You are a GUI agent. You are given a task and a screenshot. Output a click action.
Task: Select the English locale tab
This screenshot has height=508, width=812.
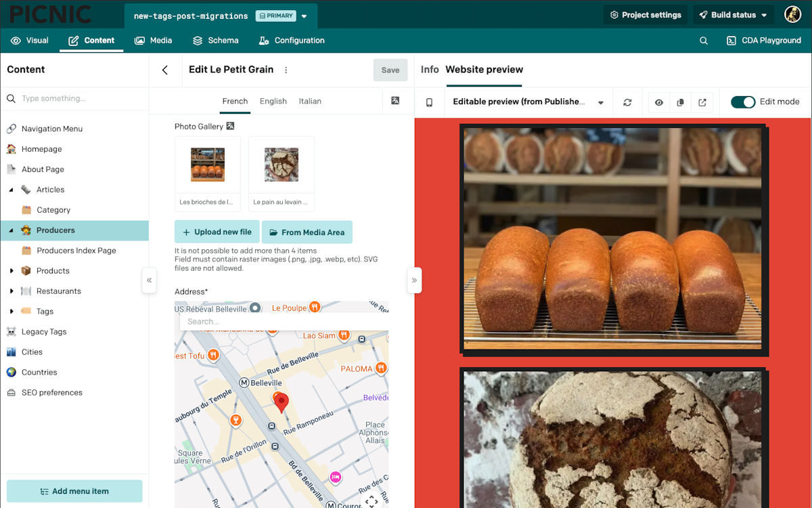click(273, 101)
